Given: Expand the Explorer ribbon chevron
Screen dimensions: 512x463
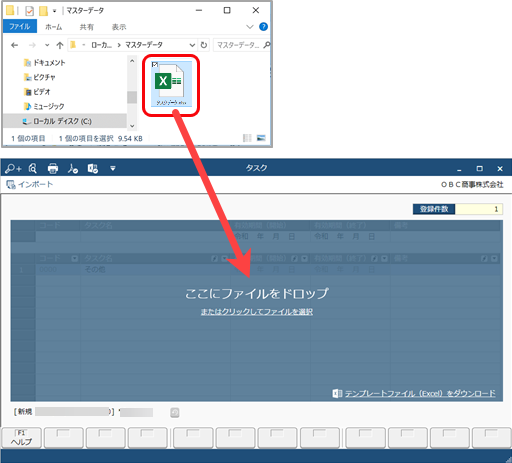Looking at the screenshot, I should [x=250, y=27].
